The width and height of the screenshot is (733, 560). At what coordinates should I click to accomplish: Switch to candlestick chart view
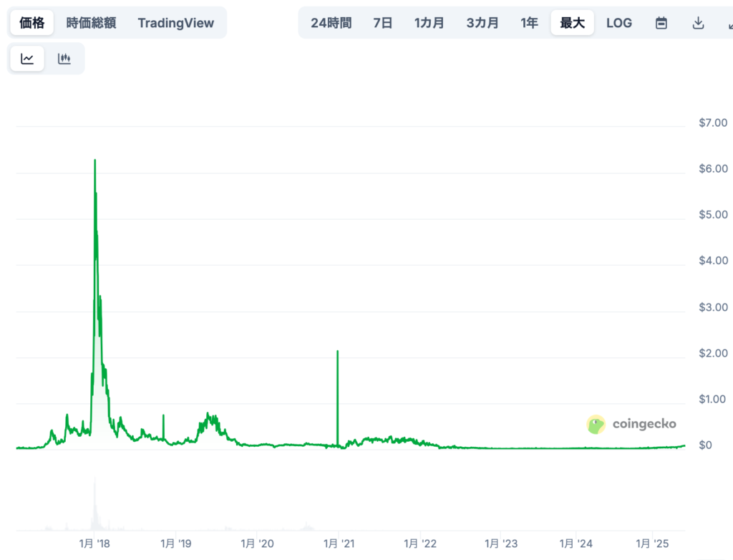pos(64,59)
